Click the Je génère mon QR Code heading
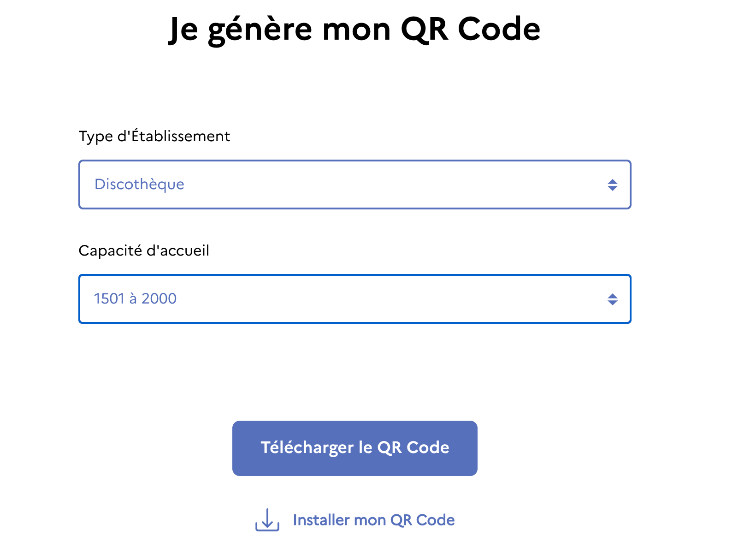Screen dimensions: 756x548 (x=354, y=30)
